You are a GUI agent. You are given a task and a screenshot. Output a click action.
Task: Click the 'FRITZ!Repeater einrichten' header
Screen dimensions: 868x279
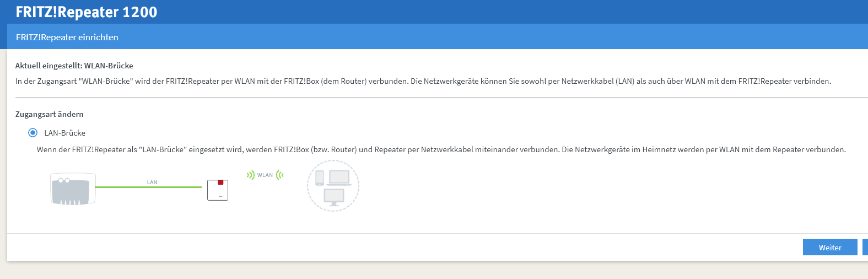coord(67,37)
